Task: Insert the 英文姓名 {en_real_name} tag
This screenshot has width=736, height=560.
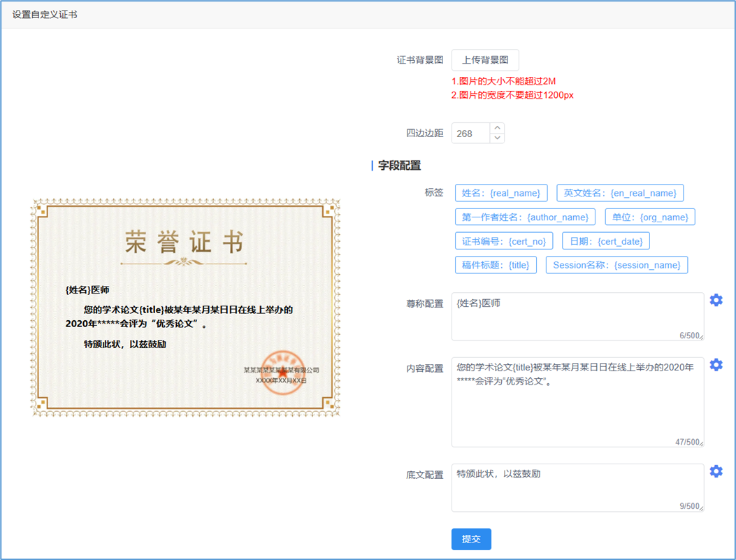Action: 620,193
